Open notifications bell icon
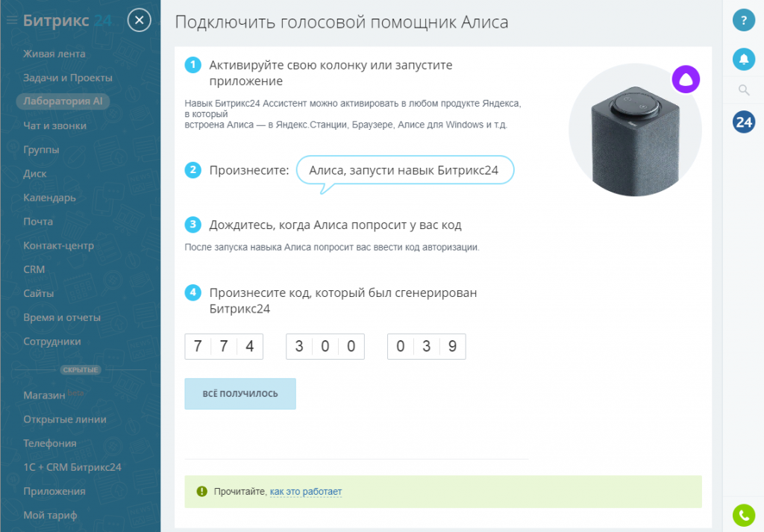Viewport: 764px width, 532px height. point(743,58)
